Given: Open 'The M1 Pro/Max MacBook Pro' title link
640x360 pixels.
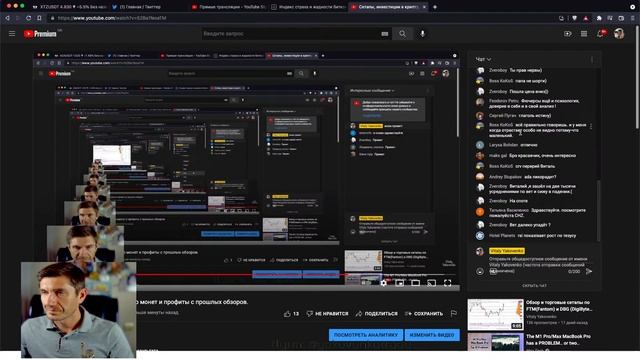Looking at the screenshot, I should pyautogui.click(x=558, y=340).
